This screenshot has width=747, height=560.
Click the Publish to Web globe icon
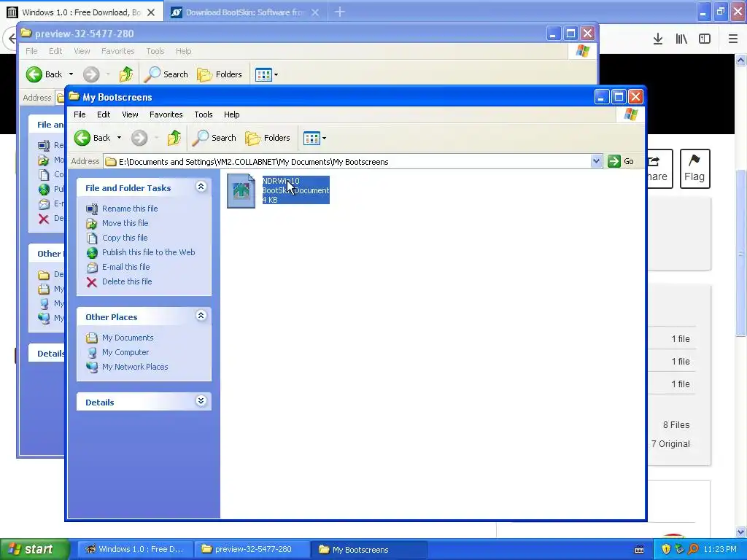(x=92, y=253)
